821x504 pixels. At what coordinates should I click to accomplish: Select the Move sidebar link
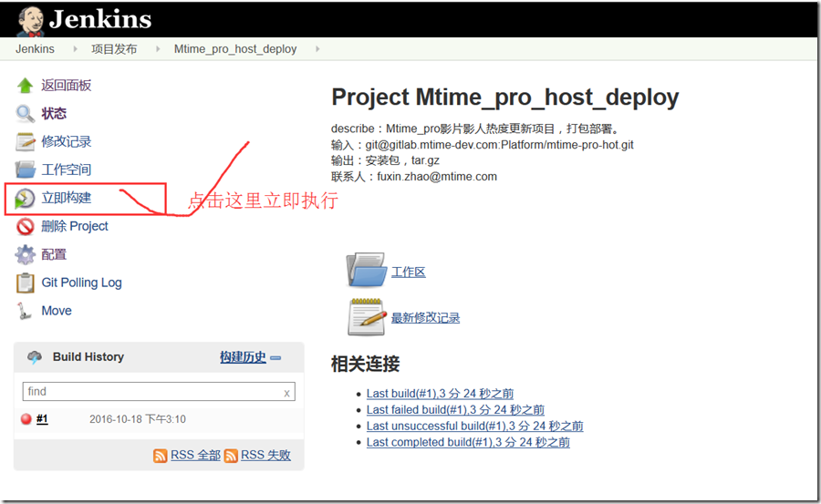[57, 311]
